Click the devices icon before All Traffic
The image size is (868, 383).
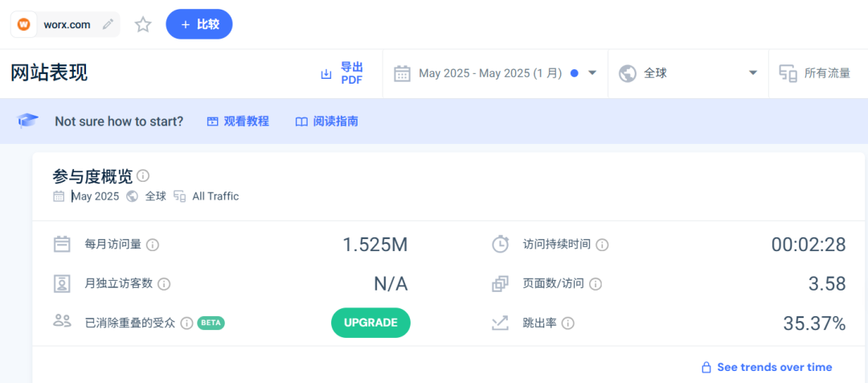pyautogui.click(x=179, y=196)
